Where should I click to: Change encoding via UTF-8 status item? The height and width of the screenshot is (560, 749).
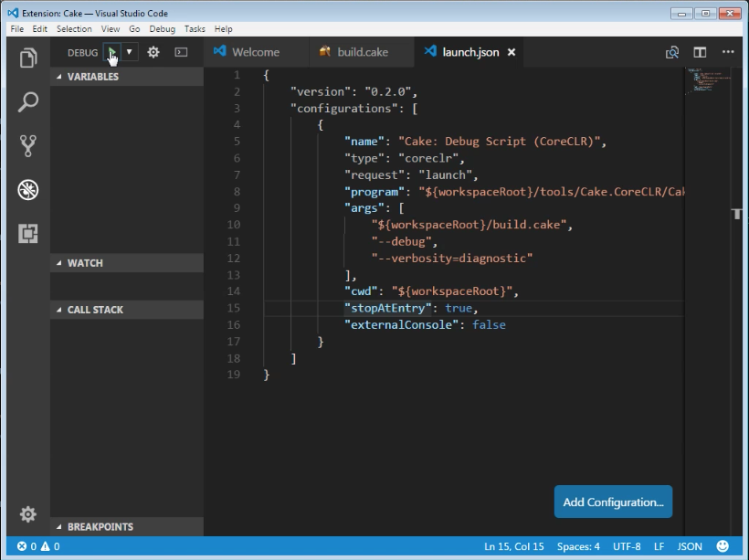pos(627,546)
